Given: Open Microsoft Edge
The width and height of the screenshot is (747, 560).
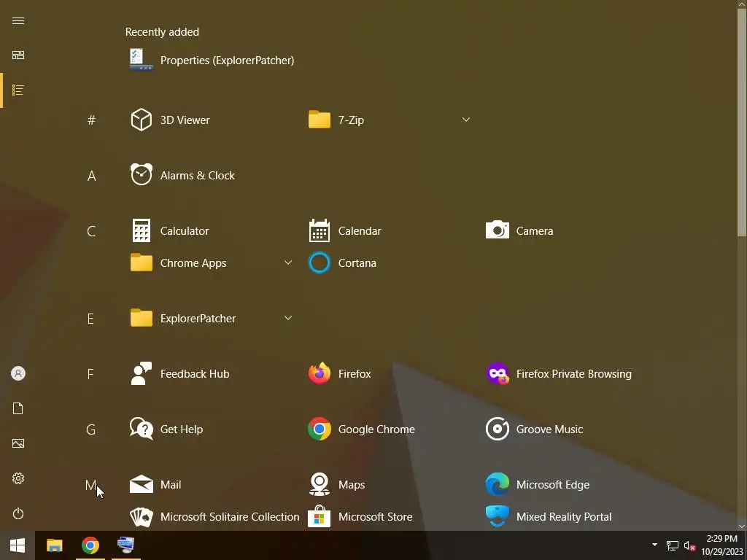Looking at the screenshot, I should pos(538,484).
